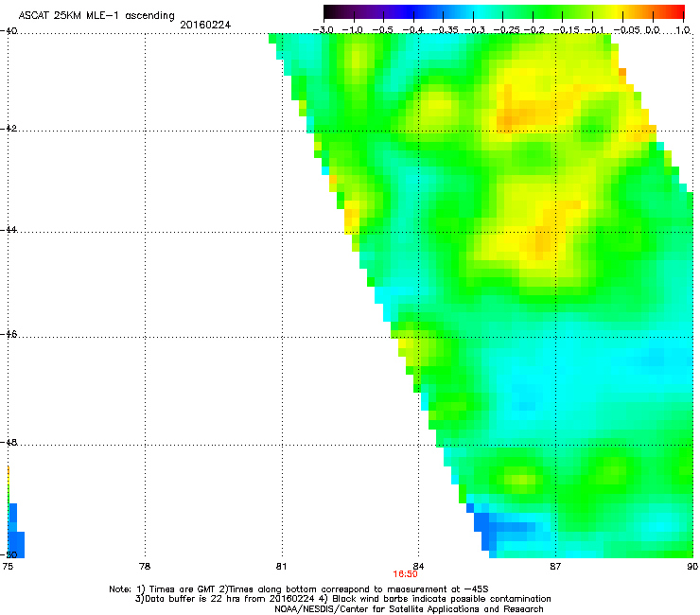The height and width of the screenshot is (615, 700).
Task: Click the note line 'Times are GMT'
Action: point(299,589)
